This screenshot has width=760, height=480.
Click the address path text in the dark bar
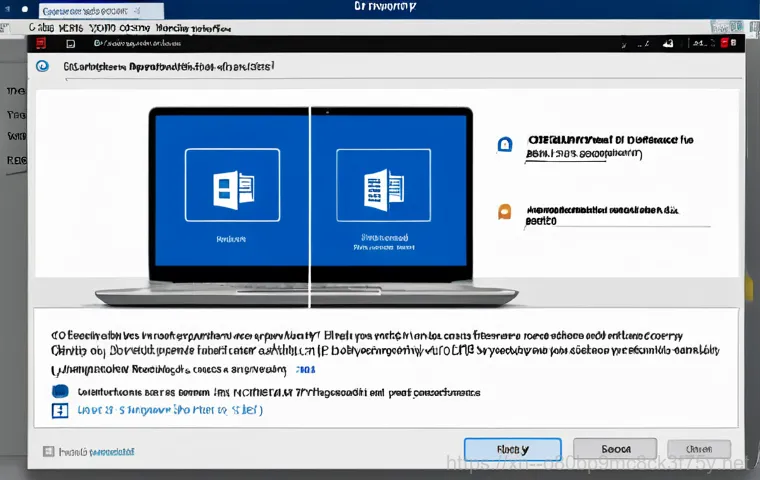137,43
